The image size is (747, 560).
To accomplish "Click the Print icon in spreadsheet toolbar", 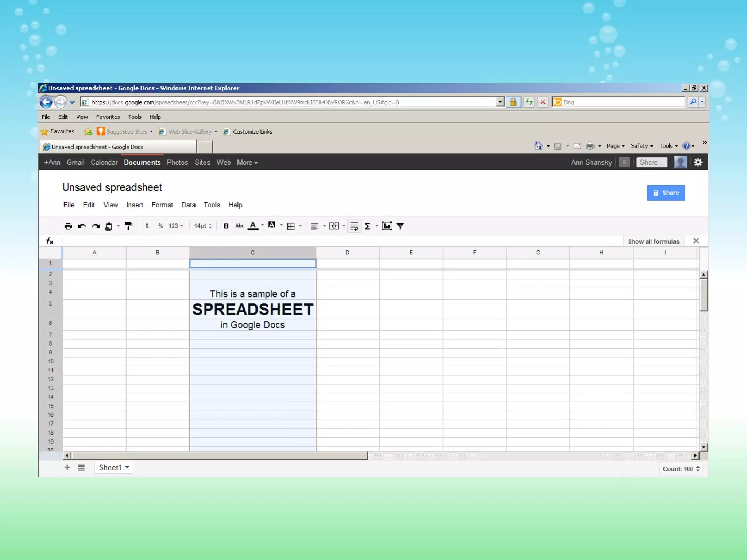I will tap(68, 226).
